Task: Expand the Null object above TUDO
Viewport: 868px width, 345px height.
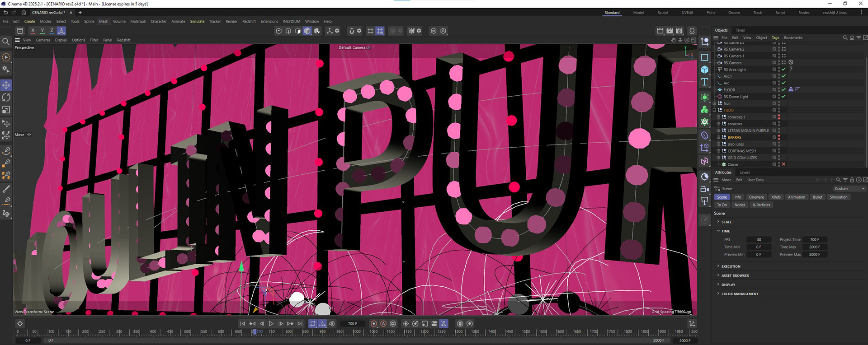Action: [x=714, y=103]
